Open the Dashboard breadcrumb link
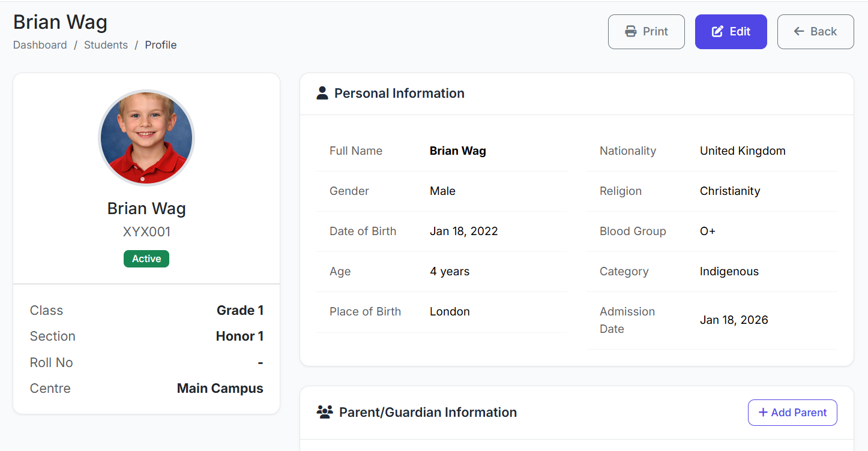The height and width of the screenshot is (451, 868). tap(40, 45)
